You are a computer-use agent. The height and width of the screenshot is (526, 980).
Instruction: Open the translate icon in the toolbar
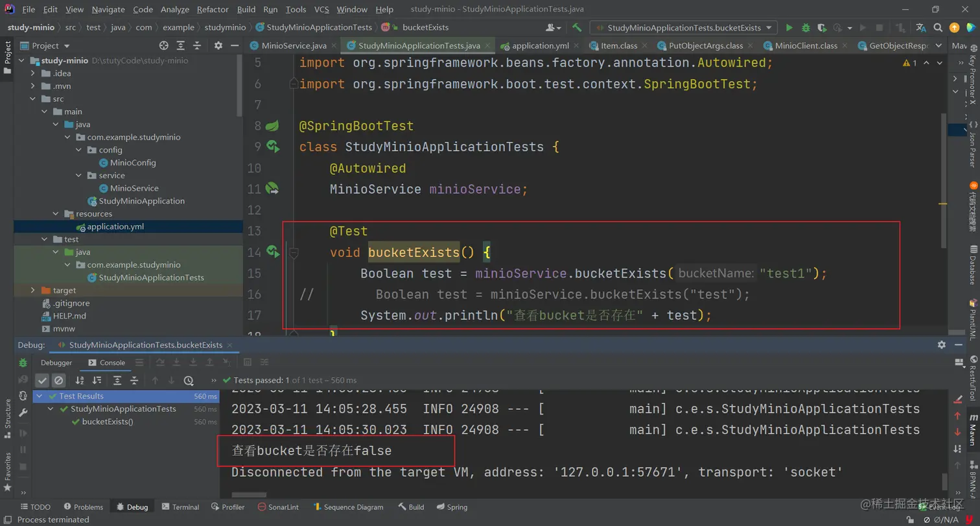click(x=921, y=28)
